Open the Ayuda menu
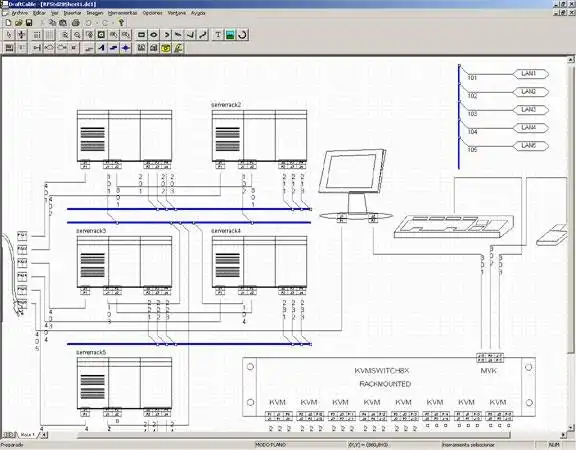This screenshot has height=450, width=576. 198,13
